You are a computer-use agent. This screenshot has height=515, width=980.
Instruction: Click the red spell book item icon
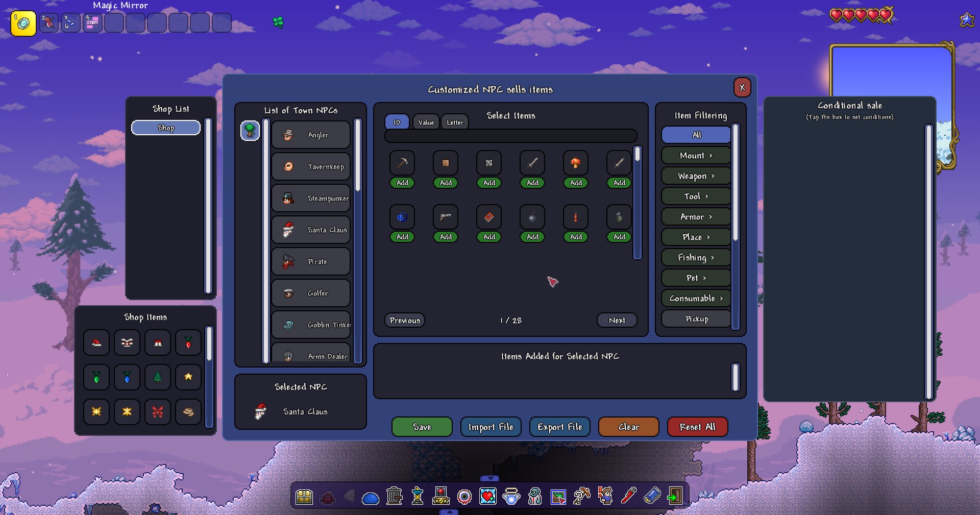(x=489, y=217)
